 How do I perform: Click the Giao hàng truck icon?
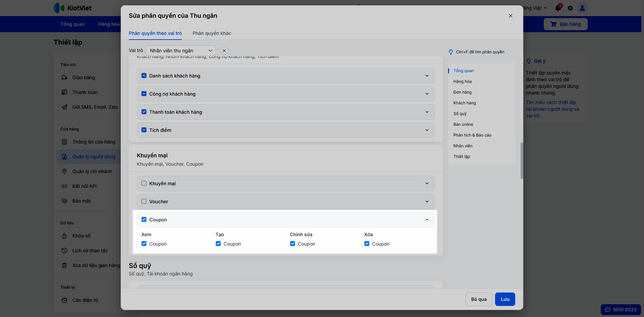coord(64,77)
